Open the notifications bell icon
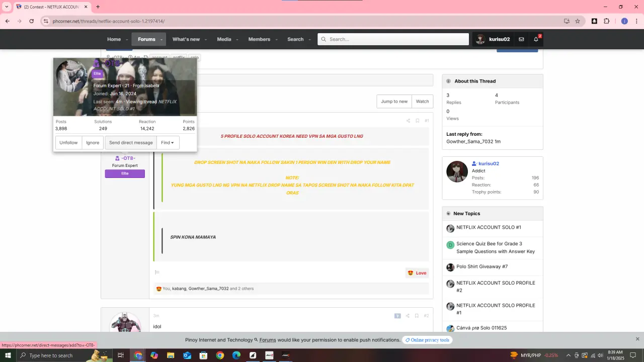This screenshot has height=362, width=644. click(536, 39)
